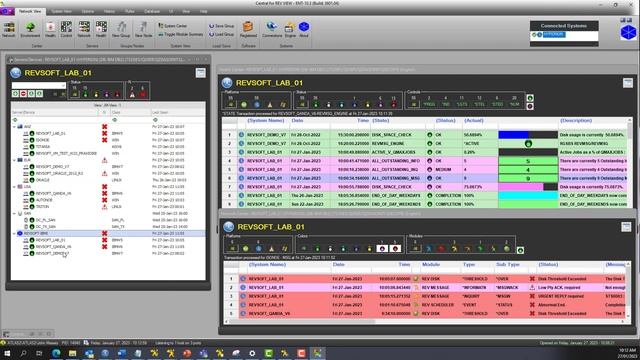Open the Connections icon in ribbon
This screenshot has height=360, width=640.
point(272,29)
